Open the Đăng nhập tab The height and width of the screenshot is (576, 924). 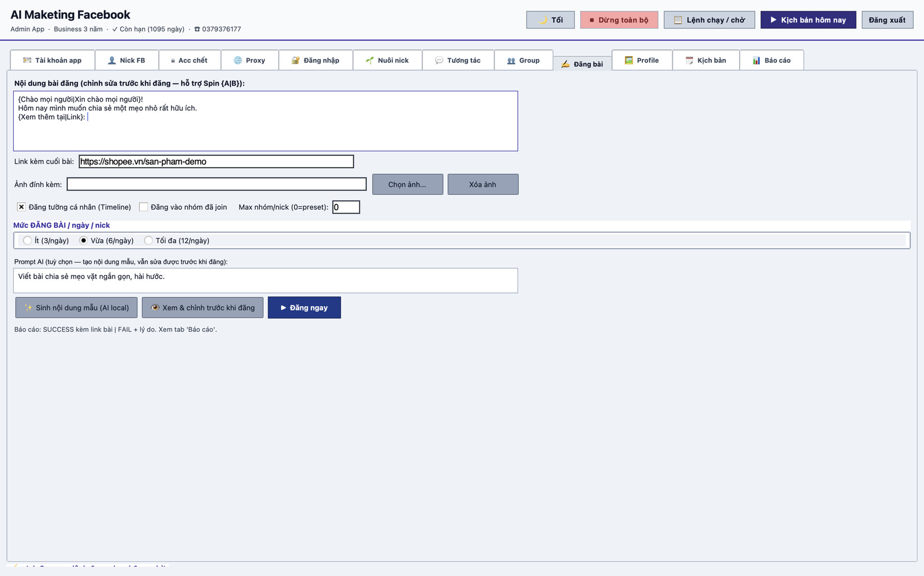[316, 60]
